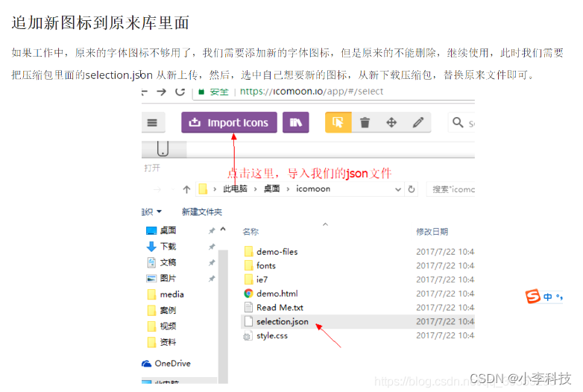Open the IcoMoon library icon button
The width and height of the screenshot is (583, 392).
pyautogui.click(x=295, y=123)
